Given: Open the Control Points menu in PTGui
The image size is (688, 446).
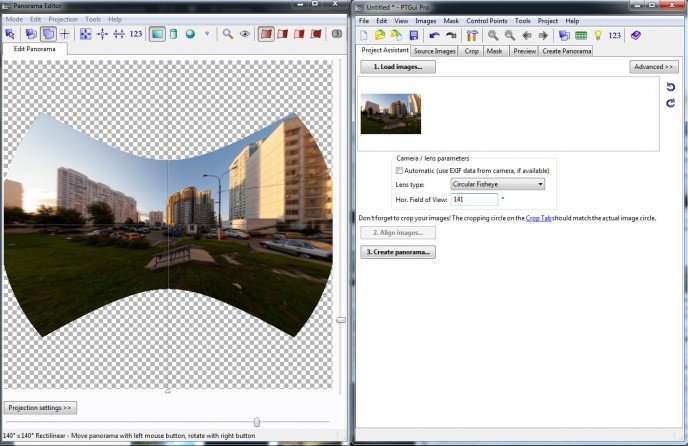Looking at the screenshot, I should tap(487, 21).
